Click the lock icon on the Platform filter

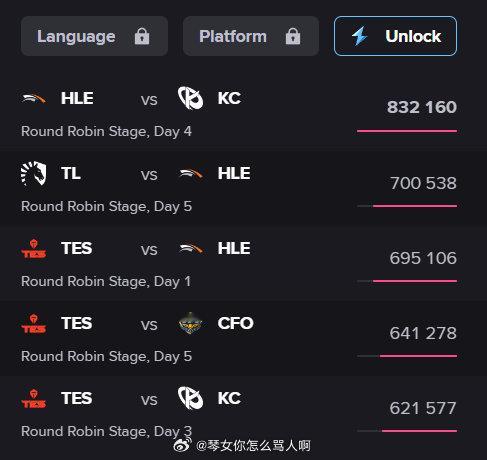click(x=293, y=36)
